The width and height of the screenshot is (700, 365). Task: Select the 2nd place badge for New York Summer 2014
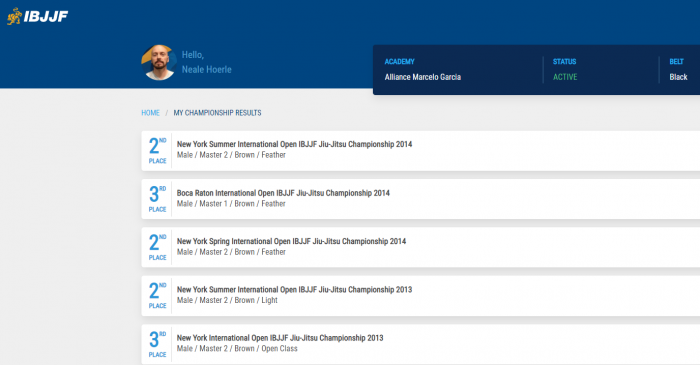[x=157, y=151]
